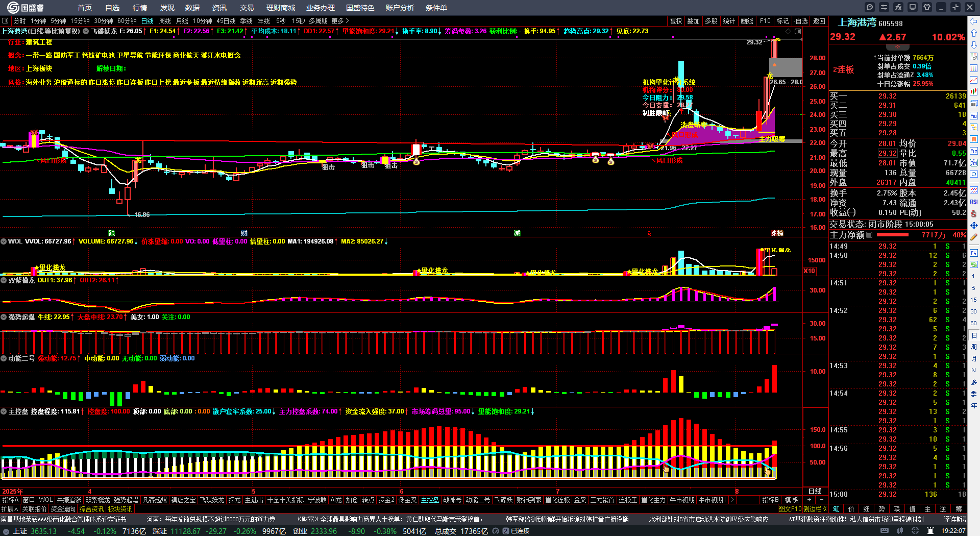Screen dimensions: 980x536
Task: Expand the 扩展∧ panel
Action: (10, 509)
